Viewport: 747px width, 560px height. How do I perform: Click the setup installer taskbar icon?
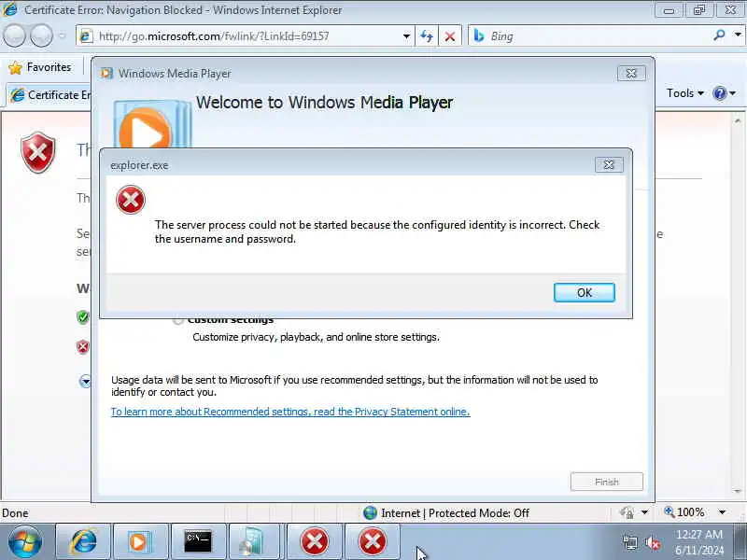point(255,541)
